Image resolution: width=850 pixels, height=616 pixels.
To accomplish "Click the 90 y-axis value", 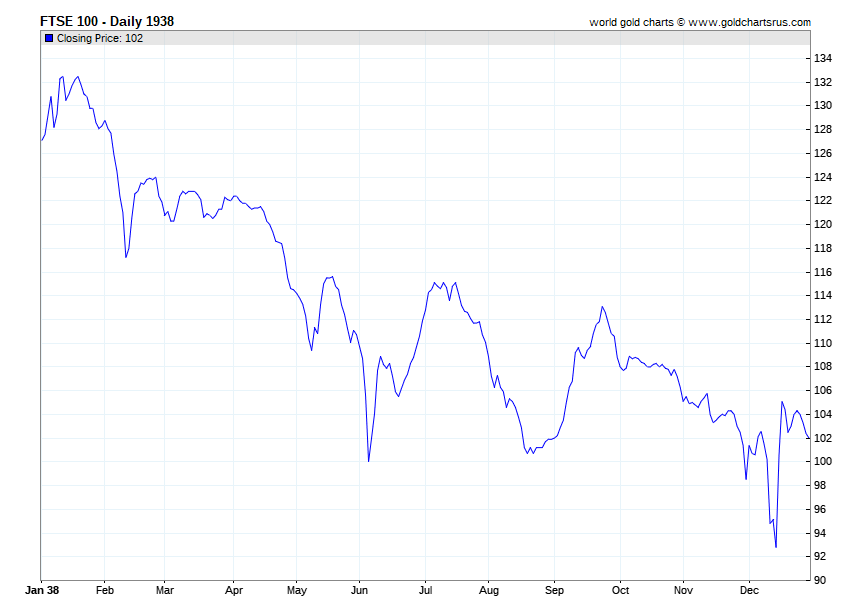I will tap(820, 580).
